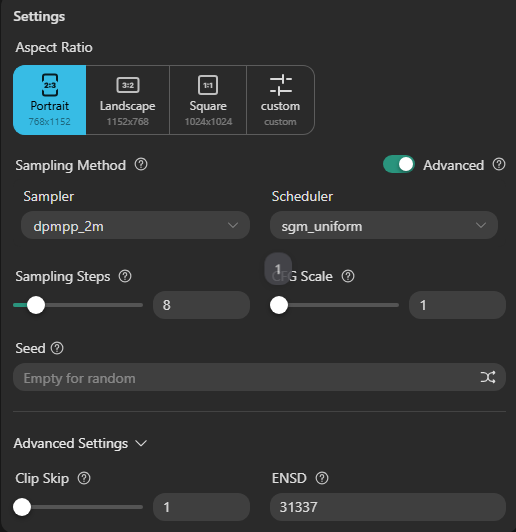Image resolution: width=516 pixels, height=532 pixels.
Task: Select the Square 1024x1024 aspect ratio
Action: pyautogui.click(x=208, y=100)
